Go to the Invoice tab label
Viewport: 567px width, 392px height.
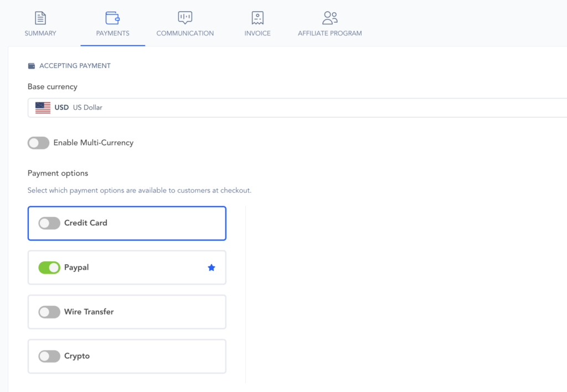pos(257,33)
